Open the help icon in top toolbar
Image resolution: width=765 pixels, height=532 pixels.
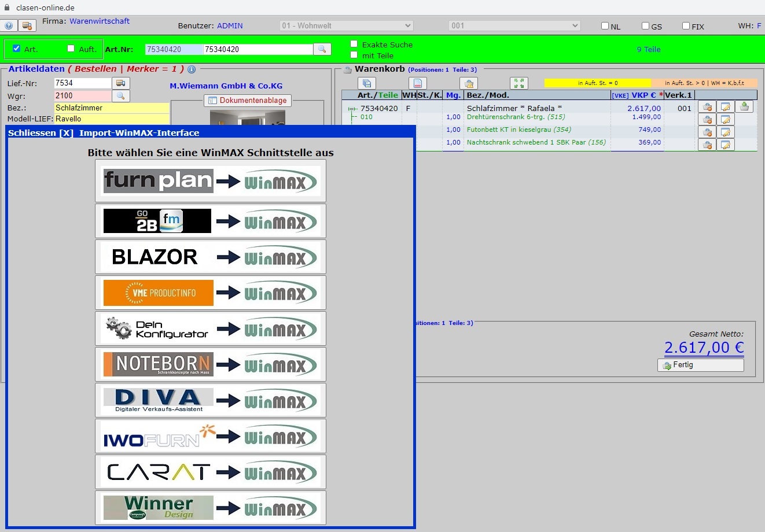[x=8, y=25]
